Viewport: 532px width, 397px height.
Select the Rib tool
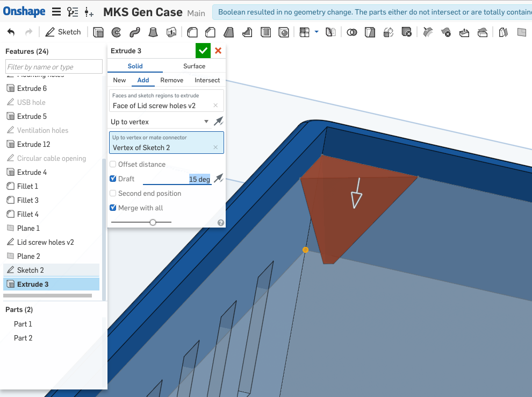pos(247,32)
